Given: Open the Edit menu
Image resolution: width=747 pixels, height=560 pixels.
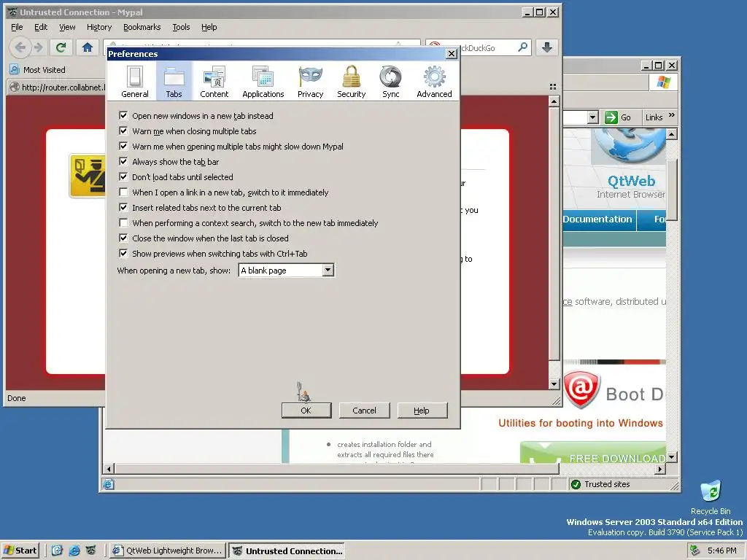Looking at the screenshot, I should (41, 27).
